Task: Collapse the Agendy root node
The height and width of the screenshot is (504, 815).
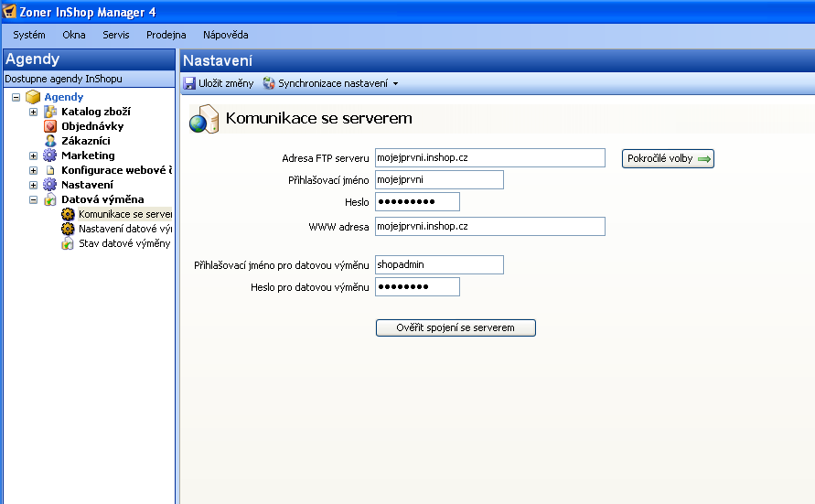Action: 16,97
